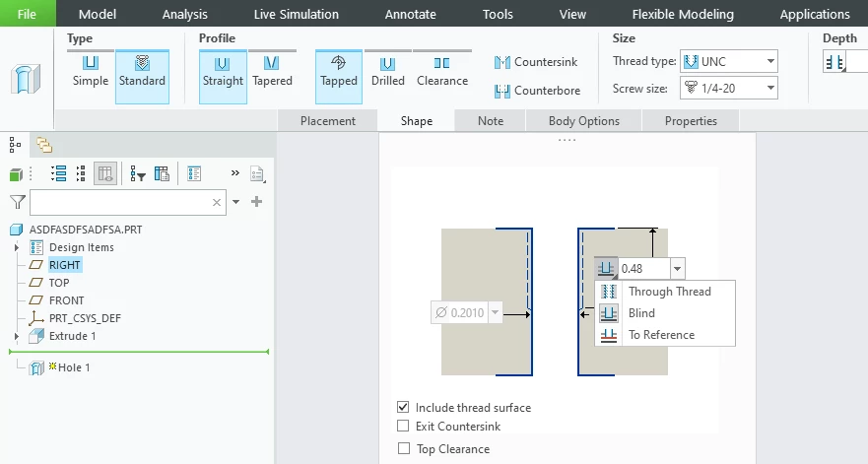The width and height of the screenshot is (868, 464).
Task: Click the expand-collapse tree icon
Action: coord(81,173)
